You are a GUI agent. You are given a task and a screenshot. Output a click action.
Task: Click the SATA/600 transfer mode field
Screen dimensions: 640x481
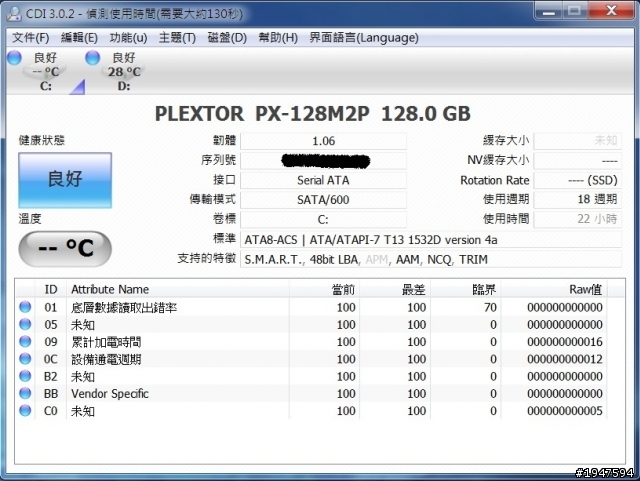324,200
